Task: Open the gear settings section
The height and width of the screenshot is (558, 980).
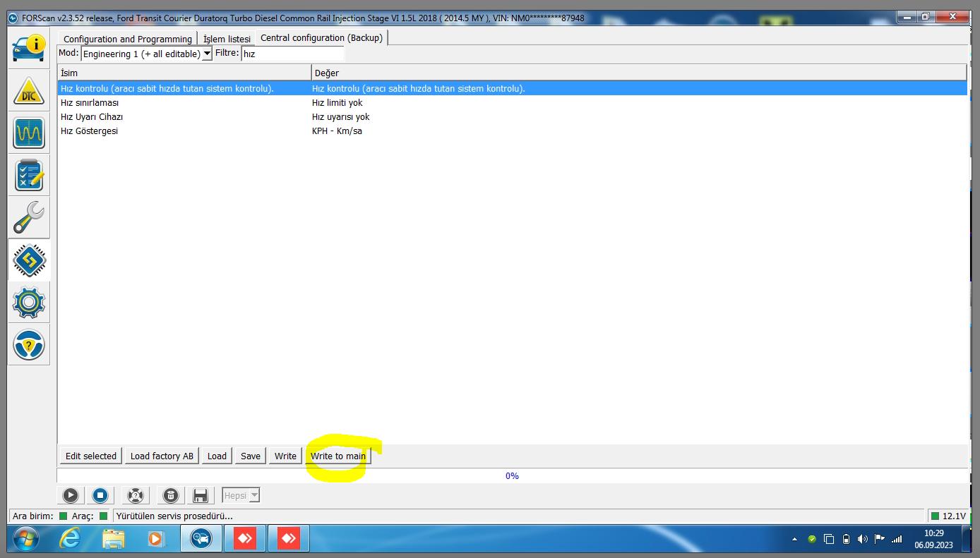Action: 29,303
